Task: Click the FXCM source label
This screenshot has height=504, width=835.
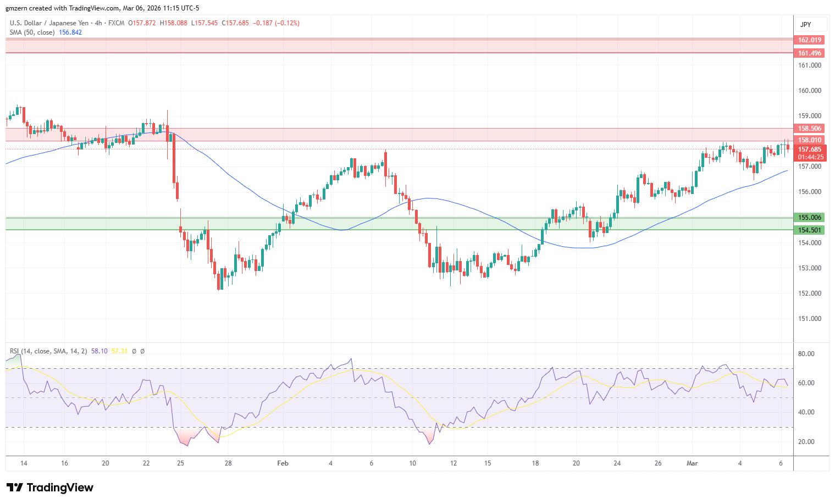Action: [116, 23]
